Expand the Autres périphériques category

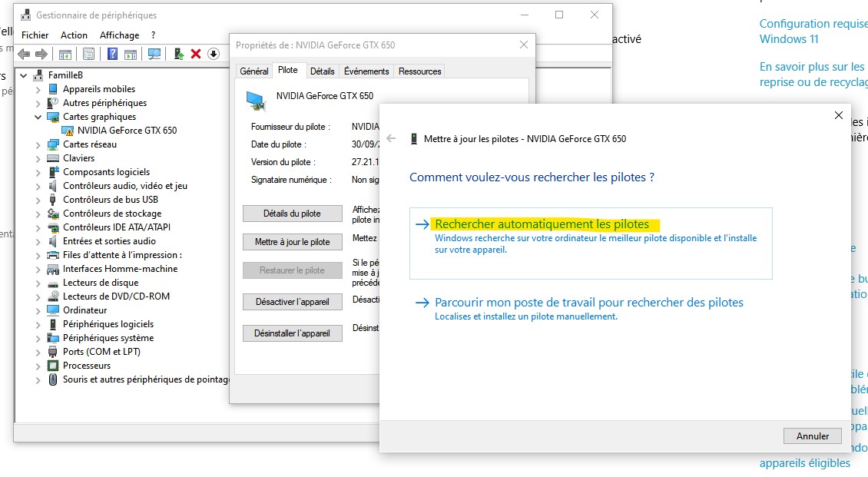38,103
